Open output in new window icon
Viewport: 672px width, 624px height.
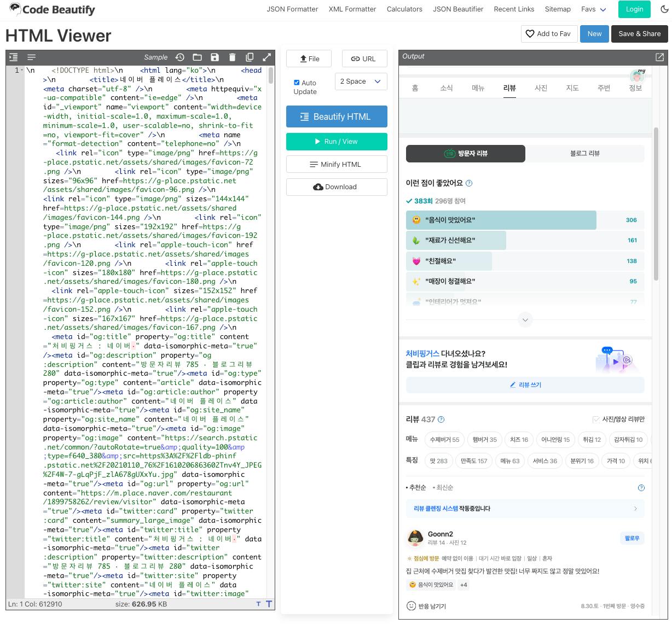tap(660, 57)
